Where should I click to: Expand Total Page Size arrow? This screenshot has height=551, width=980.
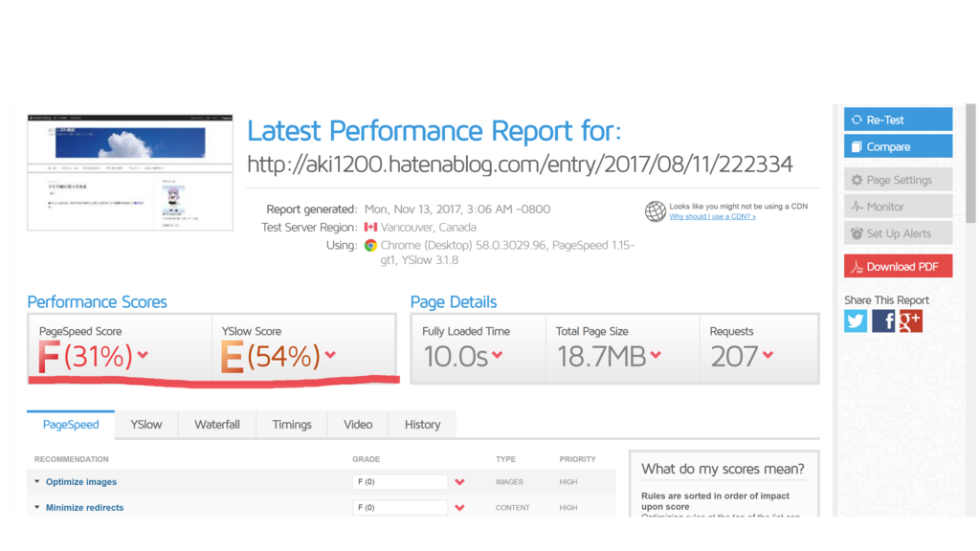[x=656, y=355]
